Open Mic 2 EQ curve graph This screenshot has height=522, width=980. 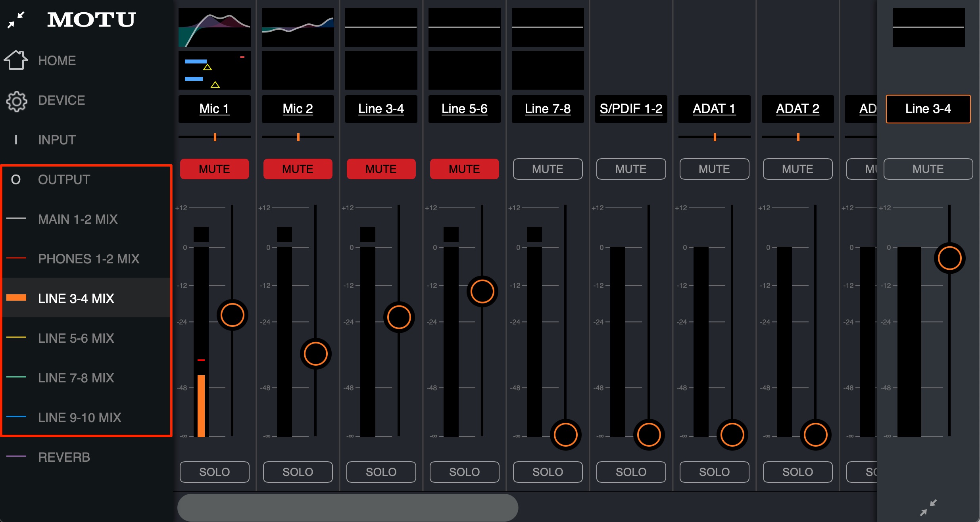[298, 27]
